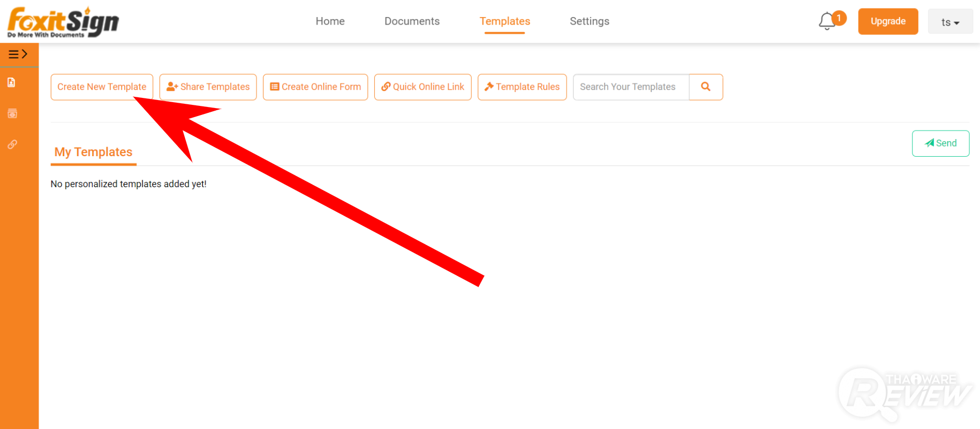The image size is (980, 429).
Task: Open Template Rules
Action: pos(522,87)
